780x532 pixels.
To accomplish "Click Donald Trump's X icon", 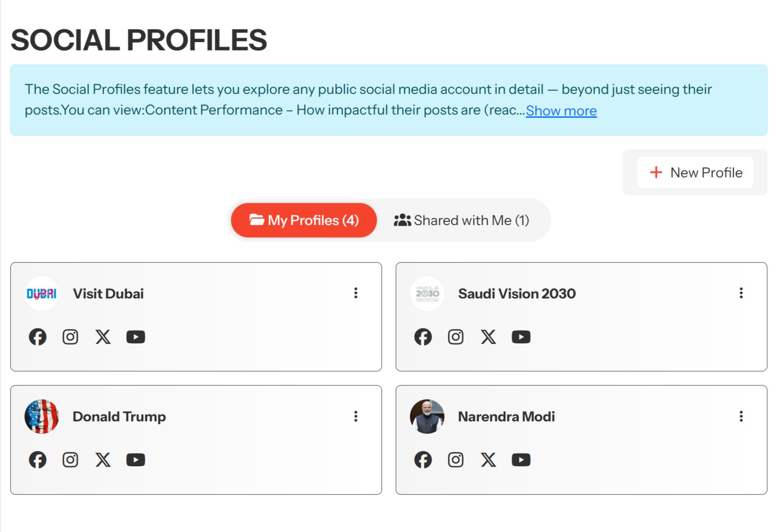I will click(x=103, y=460).
